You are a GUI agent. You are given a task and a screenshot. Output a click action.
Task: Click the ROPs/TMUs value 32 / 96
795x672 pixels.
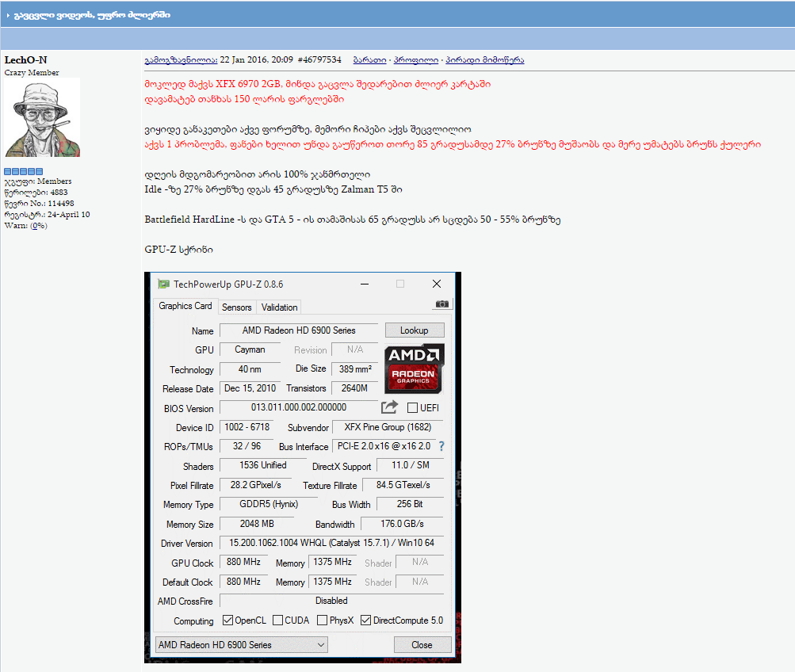click(247, 446)
